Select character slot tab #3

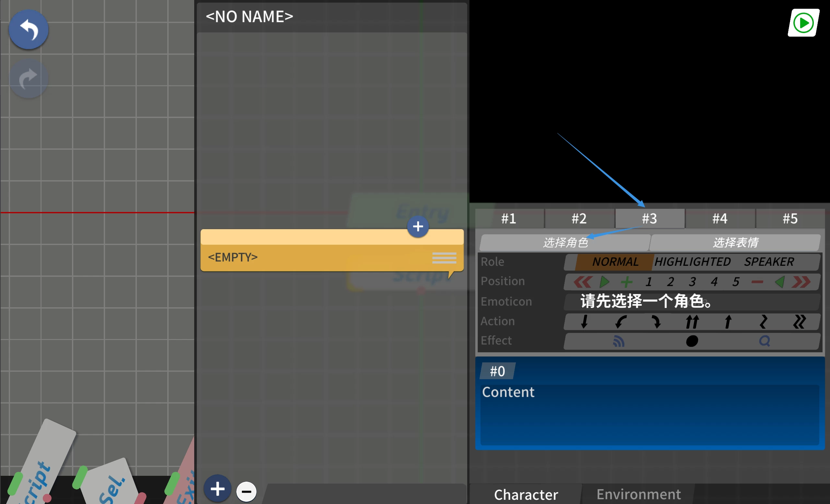[649, 218]
